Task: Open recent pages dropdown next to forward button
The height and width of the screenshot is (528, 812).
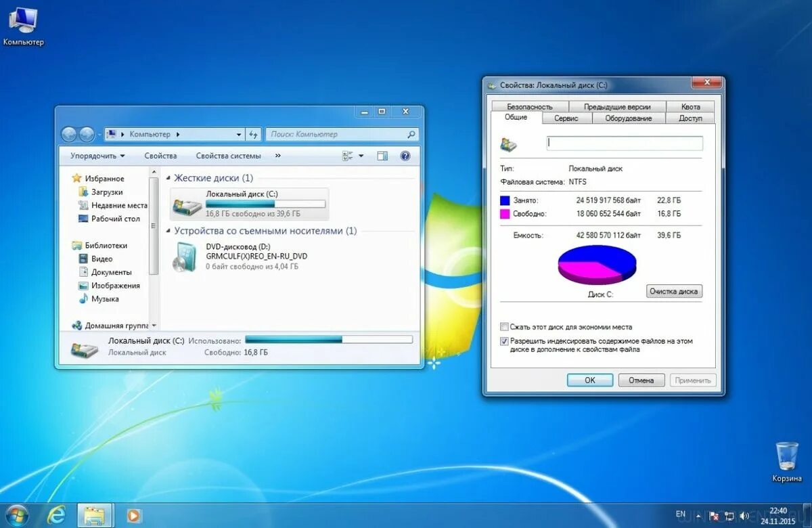Action: 99,135
